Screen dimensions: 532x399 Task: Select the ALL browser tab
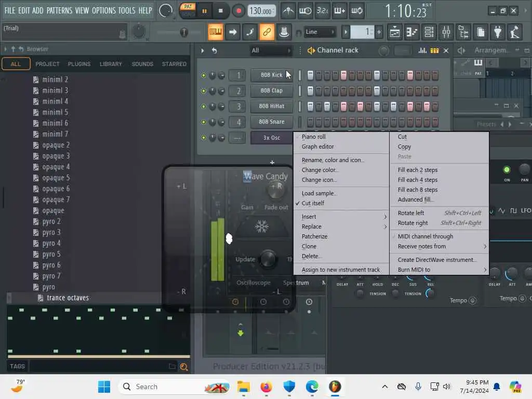16,64
